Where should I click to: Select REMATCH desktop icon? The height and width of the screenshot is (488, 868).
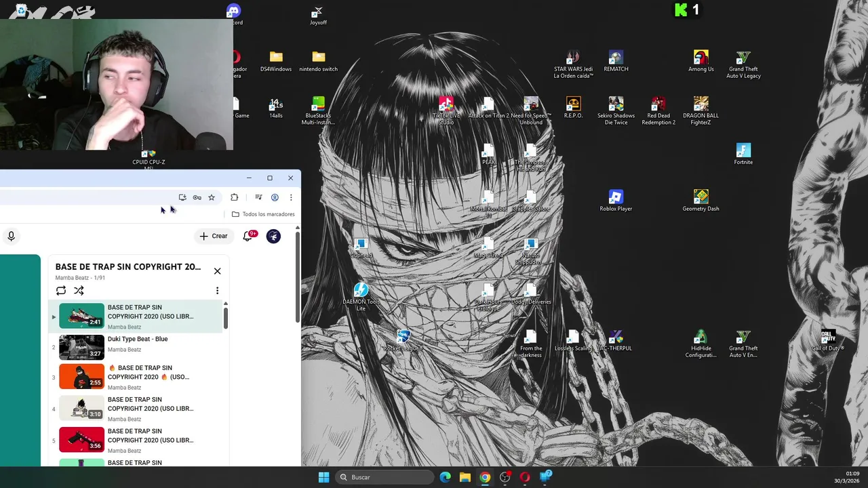(x=616, y=62)
